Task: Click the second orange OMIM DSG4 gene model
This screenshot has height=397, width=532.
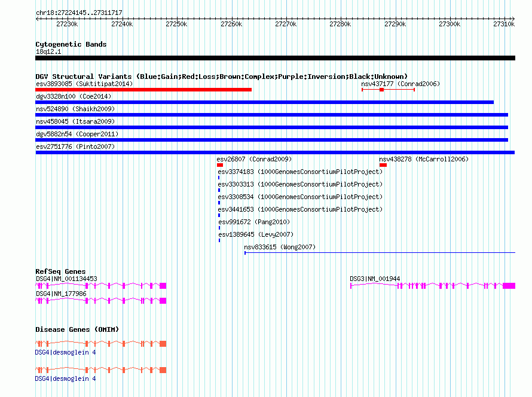Action: pyautogui.click(x=101, y=370)
